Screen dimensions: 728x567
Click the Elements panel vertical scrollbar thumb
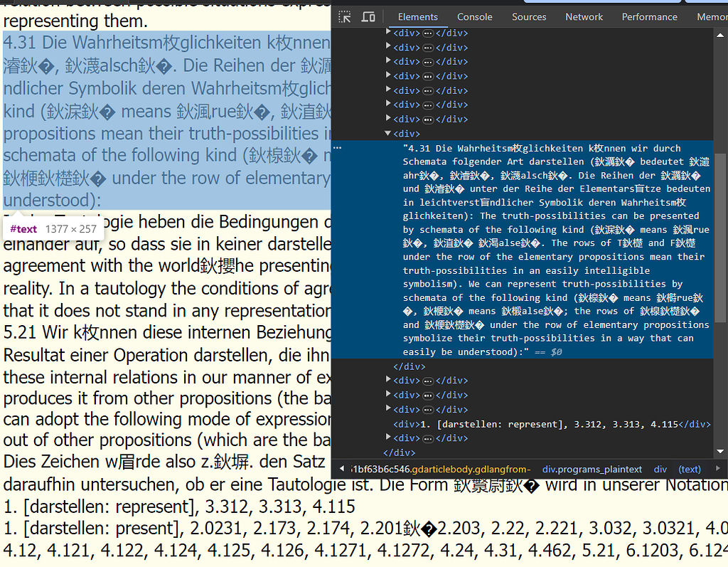(x=722, y=235)
